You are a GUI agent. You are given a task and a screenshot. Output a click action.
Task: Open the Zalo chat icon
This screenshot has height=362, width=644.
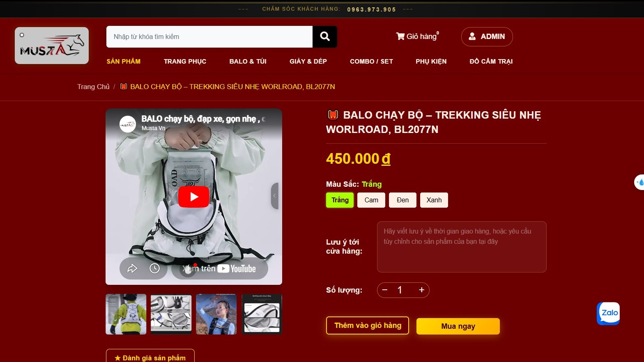608,314
